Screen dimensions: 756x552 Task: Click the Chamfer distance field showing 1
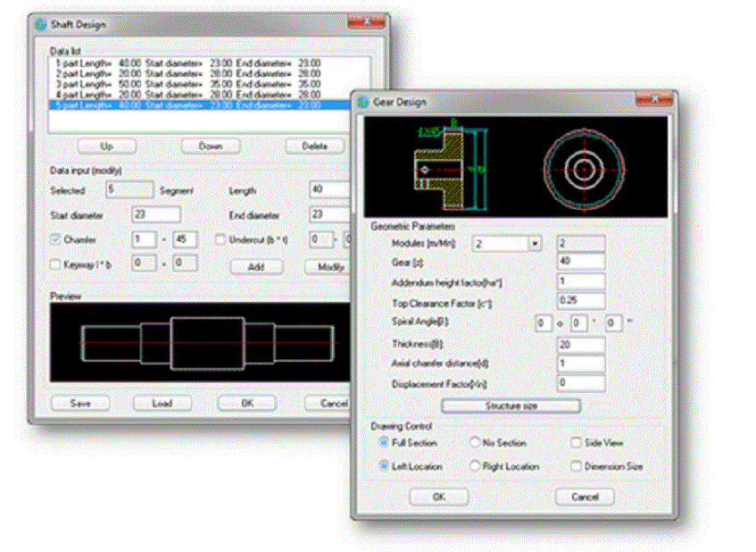145,239
